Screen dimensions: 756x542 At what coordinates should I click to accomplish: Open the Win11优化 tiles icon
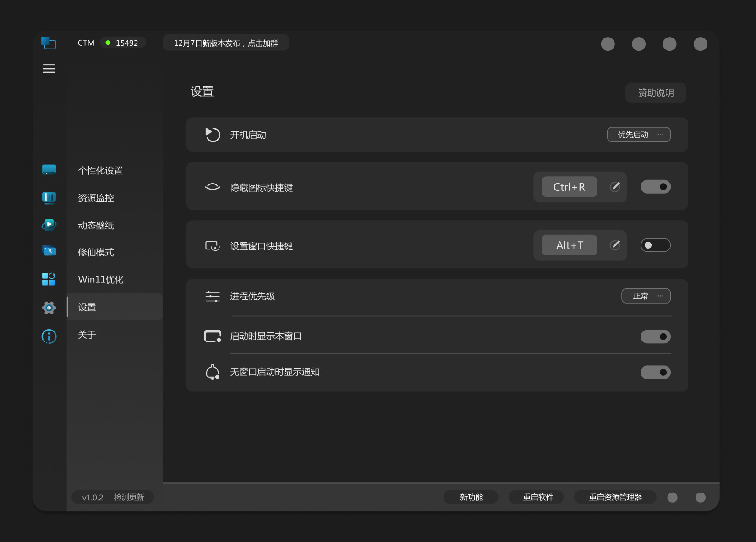[x=49, y=279]
